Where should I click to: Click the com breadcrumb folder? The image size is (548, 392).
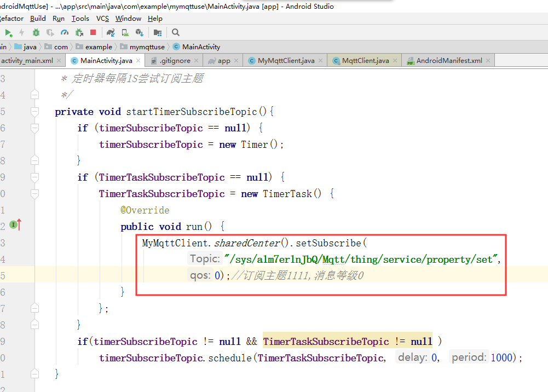click(x=56, y=47)
